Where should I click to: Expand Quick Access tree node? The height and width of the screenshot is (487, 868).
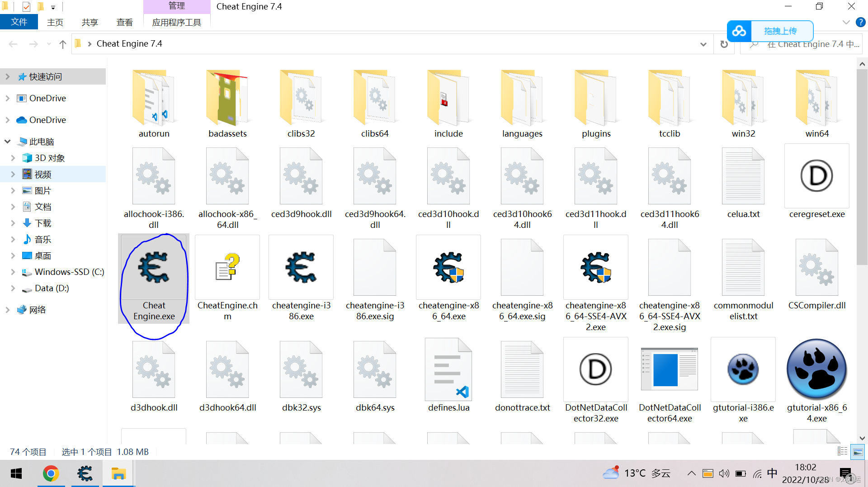(x=7, y=76)
